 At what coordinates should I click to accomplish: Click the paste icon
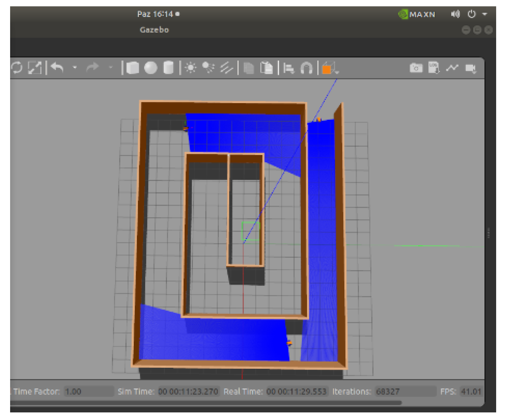point(266,68)
